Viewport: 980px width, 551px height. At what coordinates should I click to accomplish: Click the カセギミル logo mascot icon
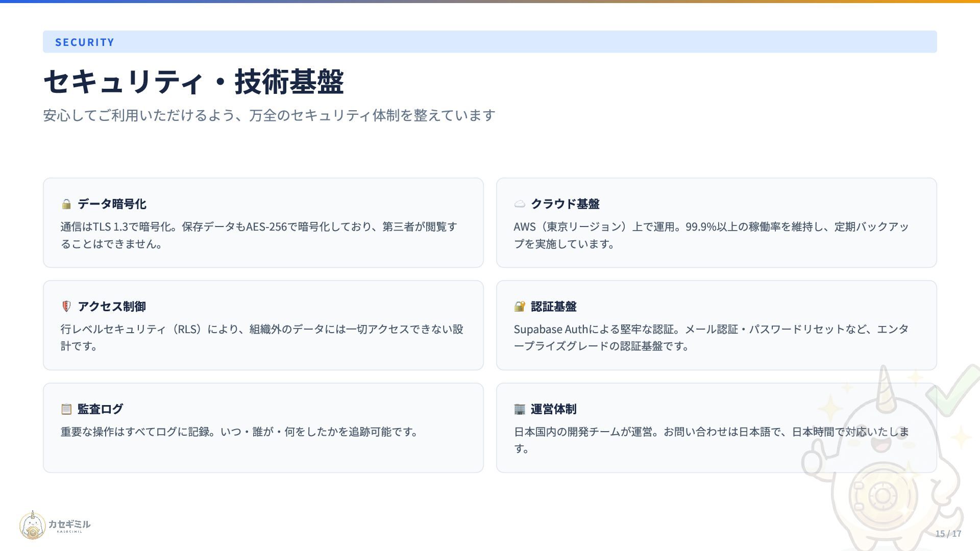point(33,525)
